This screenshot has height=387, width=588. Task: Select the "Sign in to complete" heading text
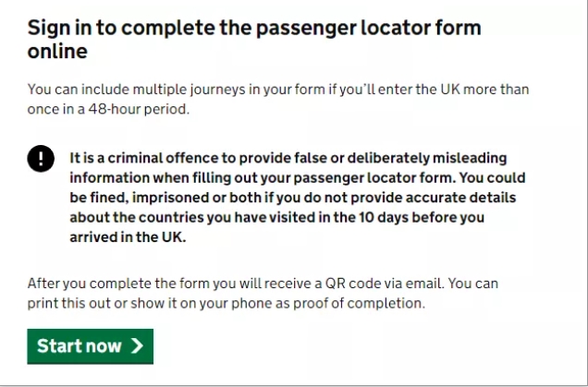pos(121,28)
